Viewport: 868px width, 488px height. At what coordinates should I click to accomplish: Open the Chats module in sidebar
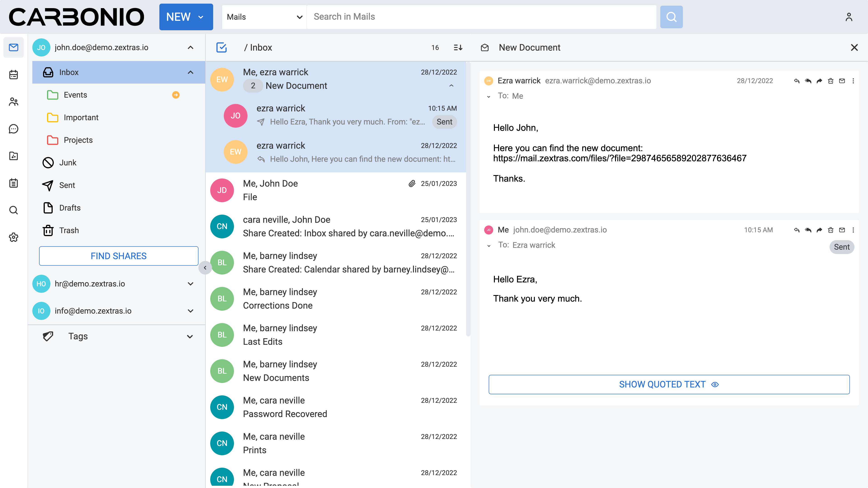[14, 129]
